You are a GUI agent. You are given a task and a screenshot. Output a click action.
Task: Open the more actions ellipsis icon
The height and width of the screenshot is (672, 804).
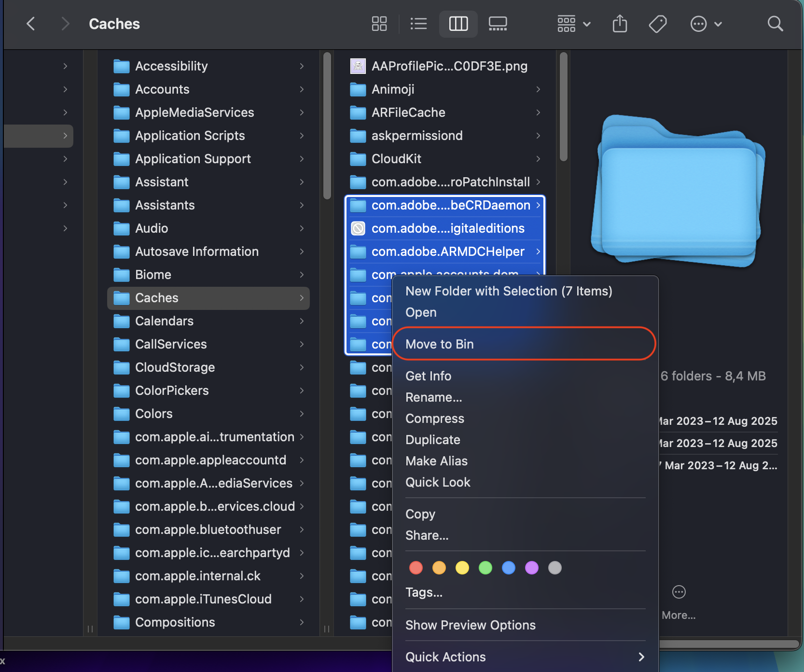point(698,24)
